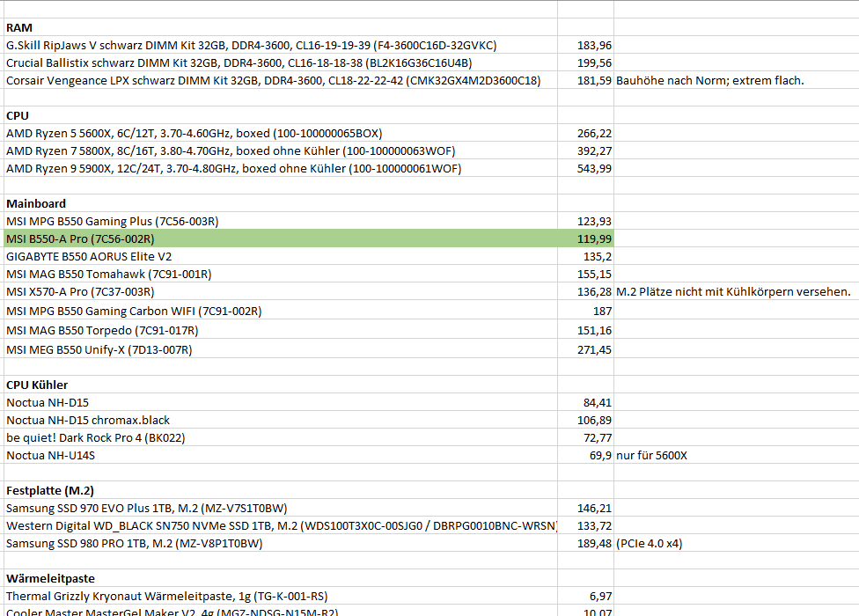Click price cell 187
Image resolution: width=859 pixels, height=616 pixels.
[585, 310]
